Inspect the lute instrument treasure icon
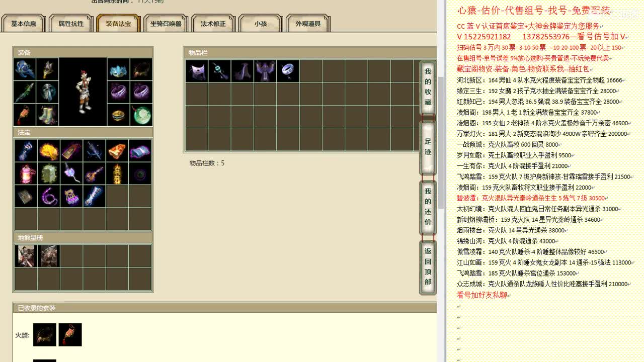644x362 pixels. (x=94, y=173)
